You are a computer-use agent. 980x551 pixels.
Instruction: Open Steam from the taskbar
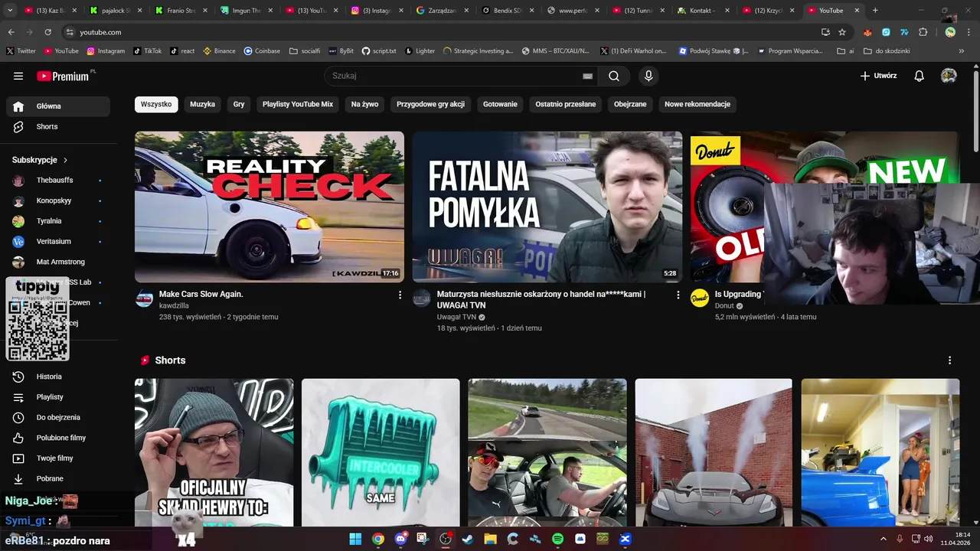[468, 539]
